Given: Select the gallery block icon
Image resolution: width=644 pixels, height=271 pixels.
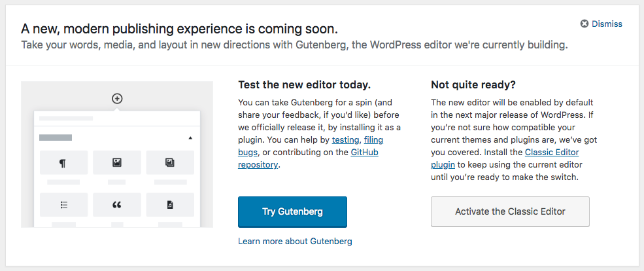Looking at the screenshot, I should (x=170, y=163).
